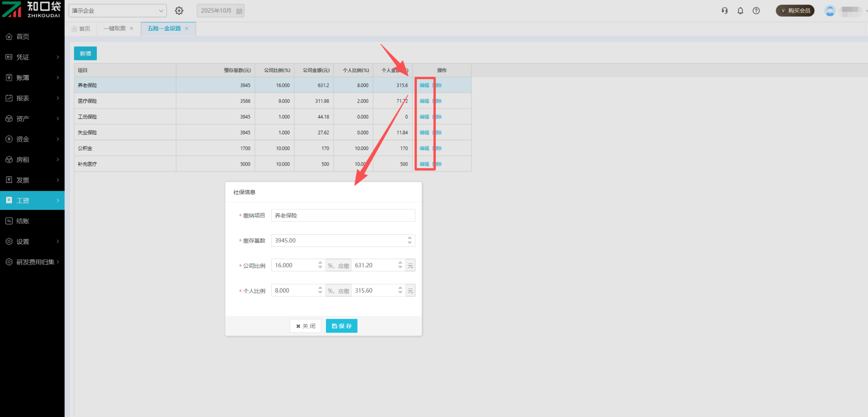
Task: Close the 五险一金设置 tab
Action: coord(187,28)
